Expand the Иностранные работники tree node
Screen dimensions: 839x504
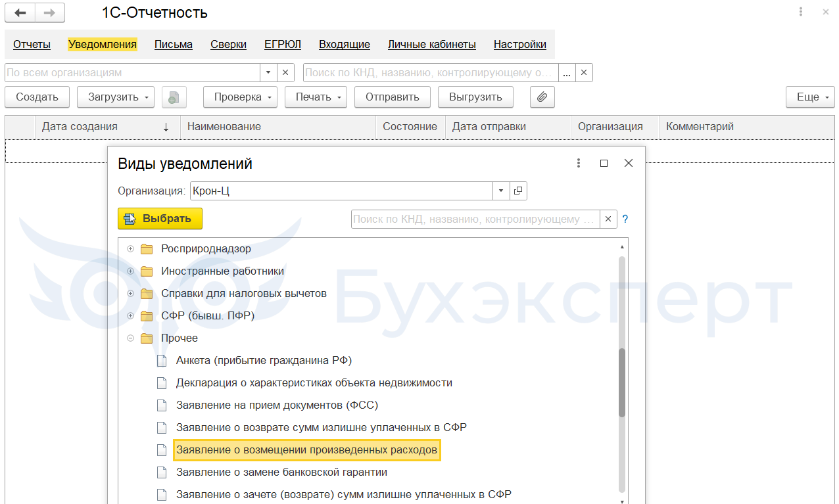[x=130, y=271]
